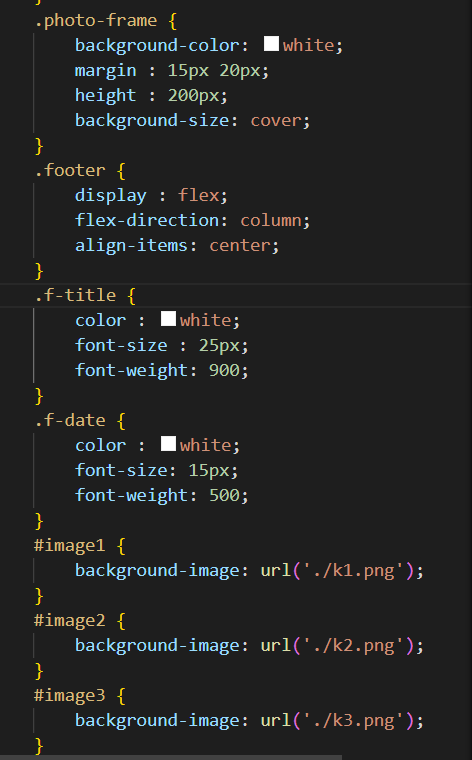
Task: Place cursor on the .photo-frame selector
Action: click(x=95, y=20)
